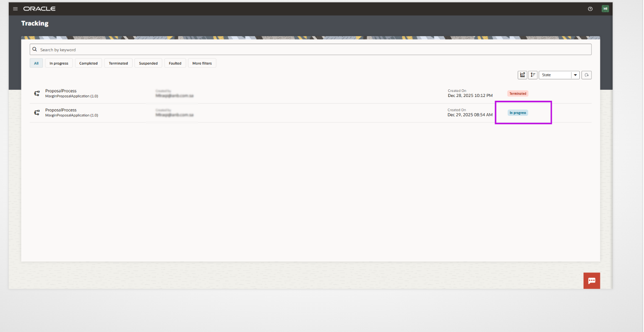
Task: Filter instances by Completed
Action: point(89,63)
